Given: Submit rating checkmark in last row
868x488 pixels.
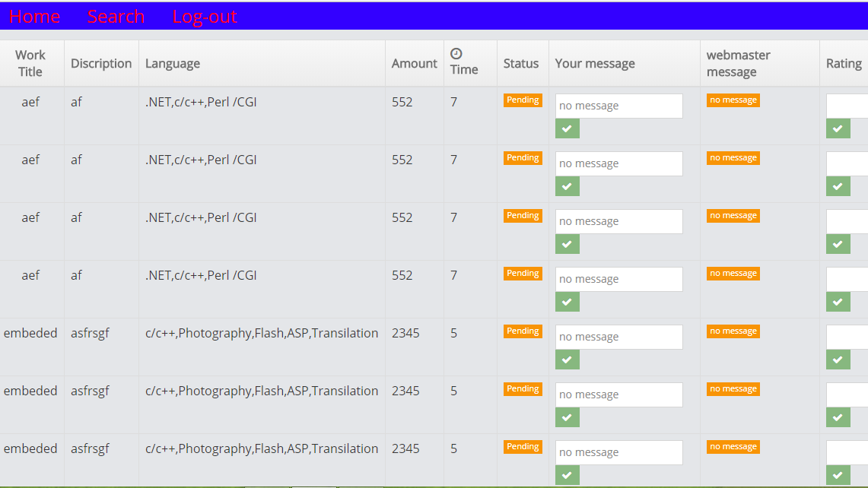Looking at the screenshot, I should coord(838,476).
